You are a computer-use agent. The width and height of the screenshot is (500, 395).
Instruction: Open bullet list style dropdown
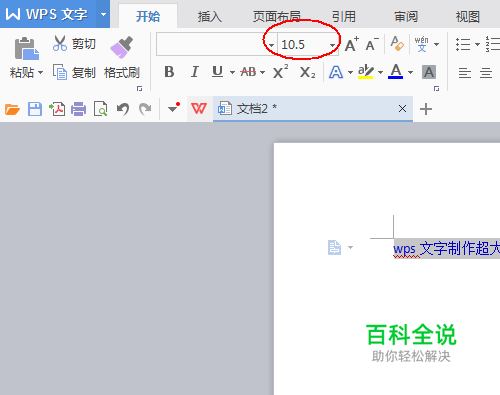point(477,44)
